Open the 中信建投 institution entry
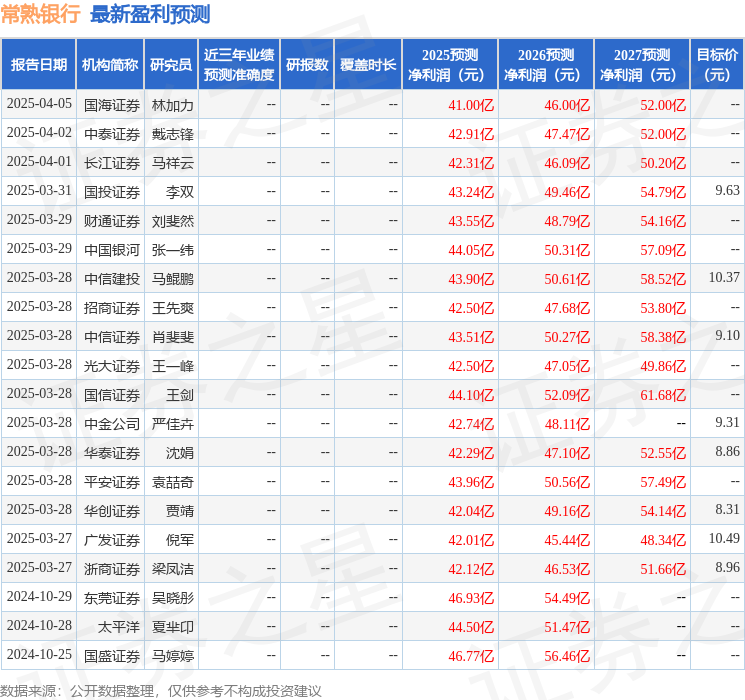 (x=111, y=279)
